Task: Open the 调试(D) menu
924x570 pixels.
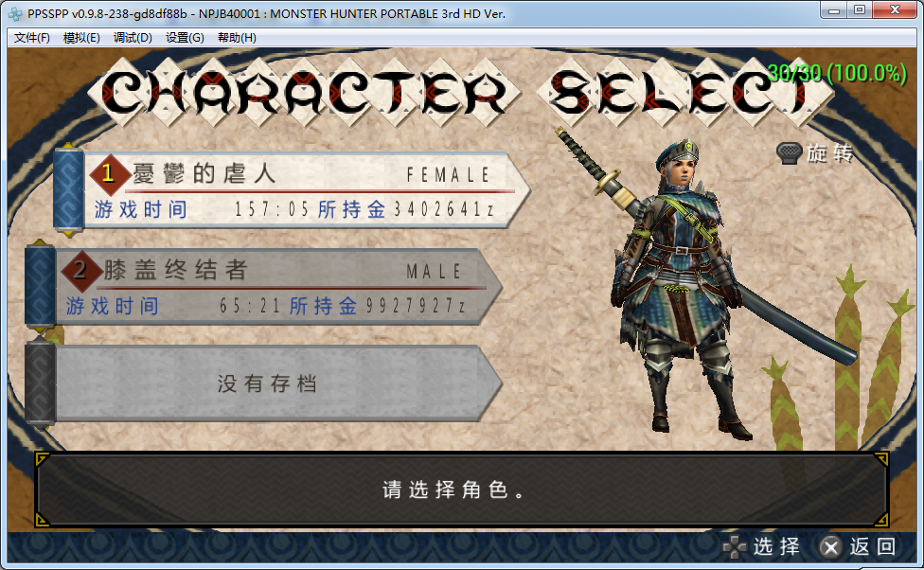Action: click(x=133, y=38)
